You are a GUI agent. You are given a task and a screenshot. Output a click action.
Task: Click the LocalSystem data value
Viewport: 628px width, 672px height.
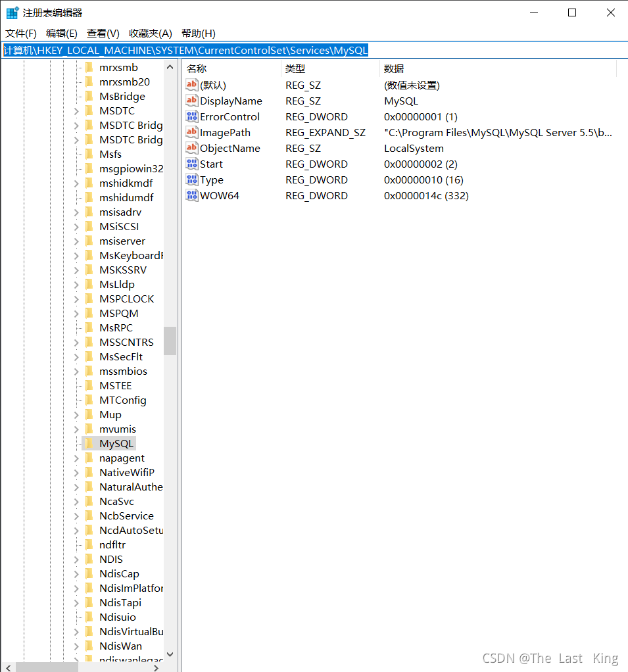(x=414, y=149)
